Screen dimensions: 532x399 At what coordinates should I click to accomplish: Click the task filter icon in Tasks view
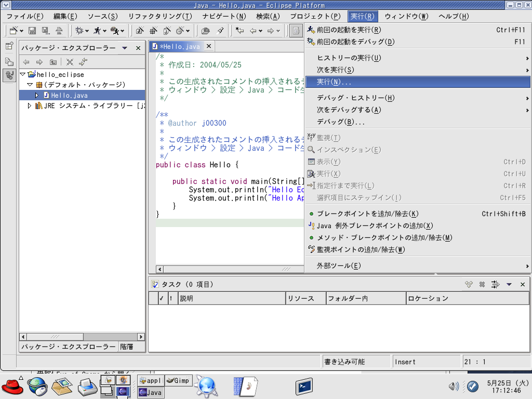(495, 284)
